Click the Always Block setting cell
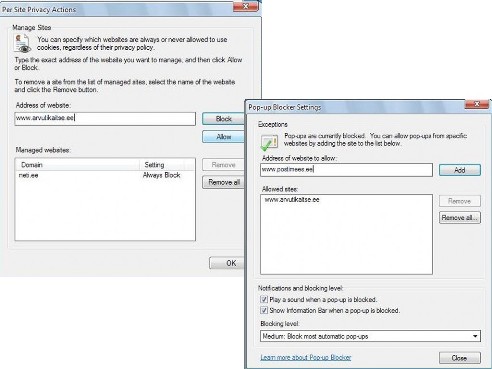The height and width of the screenshot is (369, 492). (162, 175)
